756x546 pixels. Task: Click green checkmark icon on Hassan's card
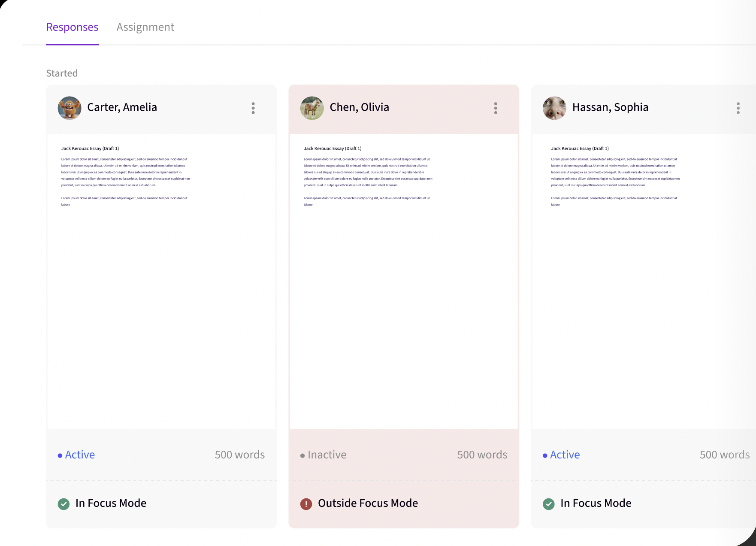548,504
